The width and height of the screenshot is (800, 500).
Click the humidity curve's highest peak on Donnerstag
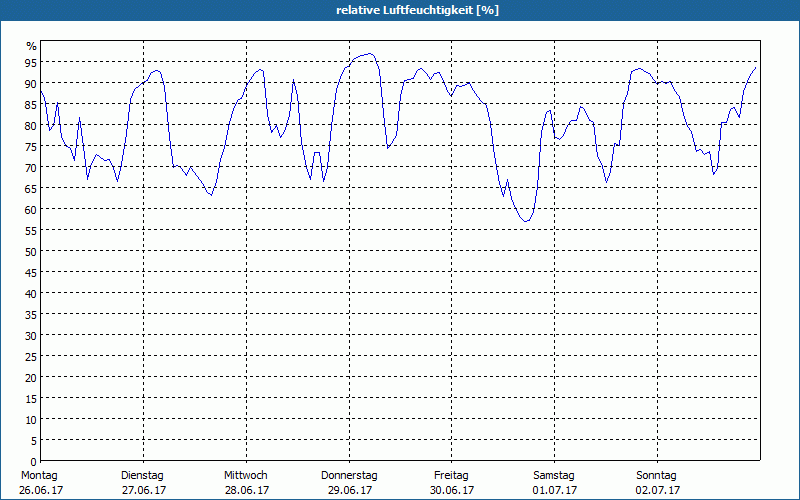[x=370, y=53]
